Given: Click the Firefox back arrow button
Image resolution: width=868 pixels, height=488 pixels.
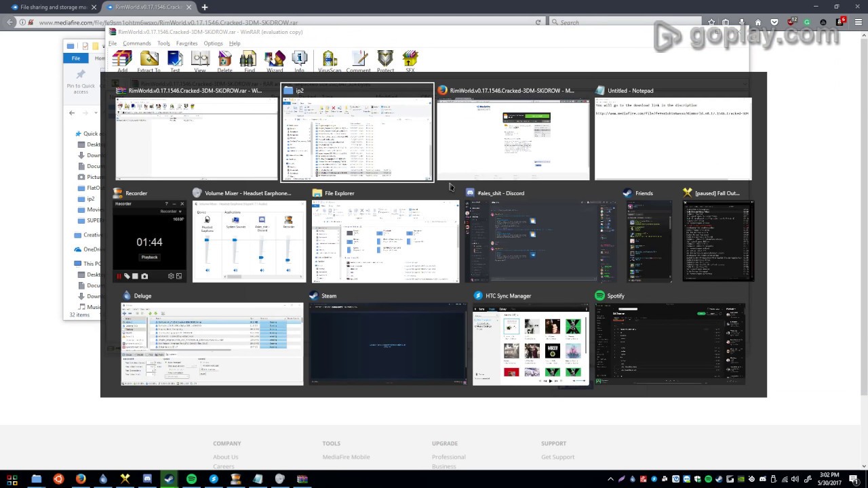Looking at the screenshot, I should click(10, 22).
